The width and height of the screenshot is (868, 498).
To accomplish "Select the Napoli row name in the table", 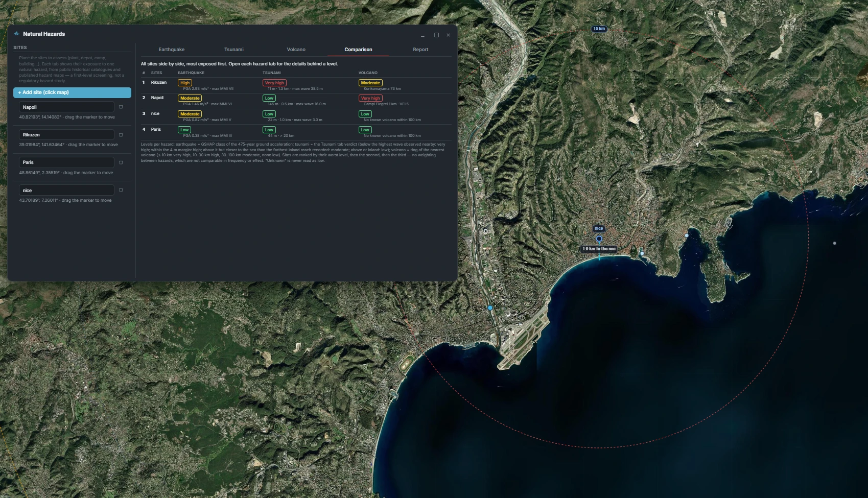I will (x=157, y=98).
